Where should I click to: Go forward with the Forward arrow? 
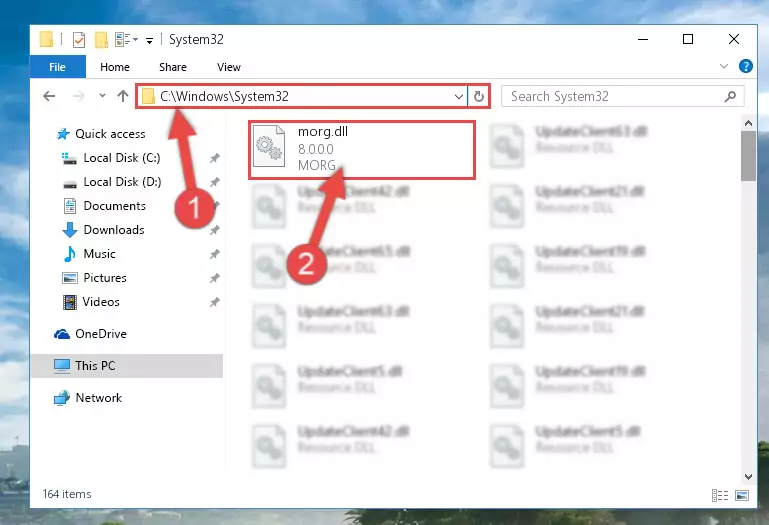point(78,96)
